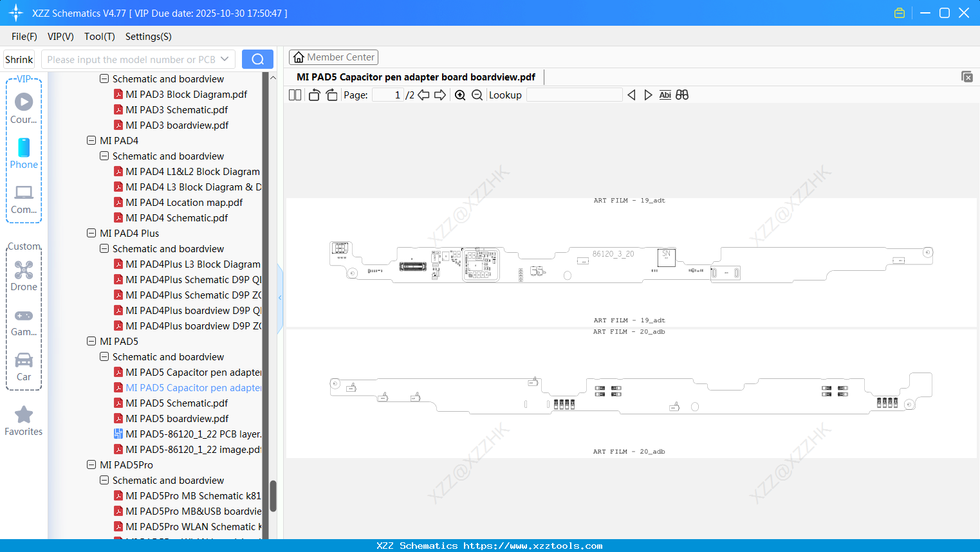Image resolution: width=980 pixels, height=552 pixels.
Task: Open MI PAD3 boardview.pdf
Action: pyautogui.click(x=171, y=125)
